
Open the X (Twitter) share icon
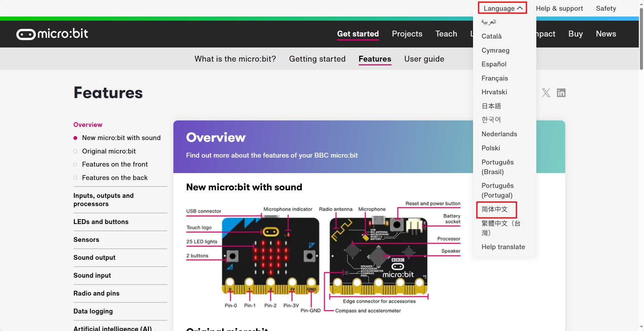(x=546, y=93)
